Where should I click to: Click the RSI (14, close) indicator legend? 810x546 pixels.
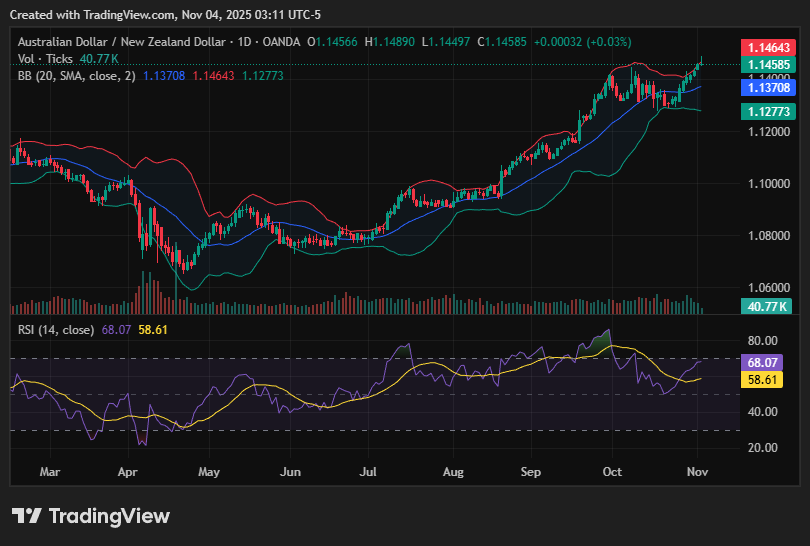[56, 329]
